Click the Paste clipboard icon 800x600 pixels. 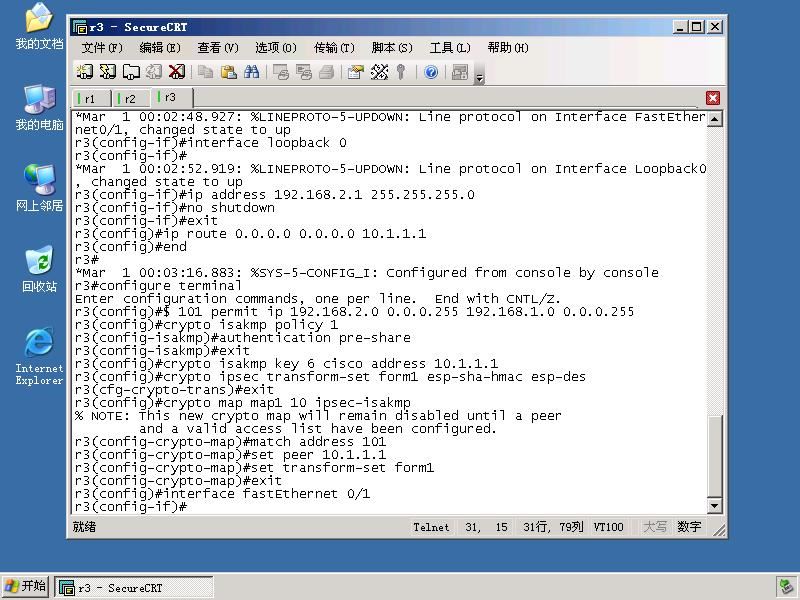[228, 72]
